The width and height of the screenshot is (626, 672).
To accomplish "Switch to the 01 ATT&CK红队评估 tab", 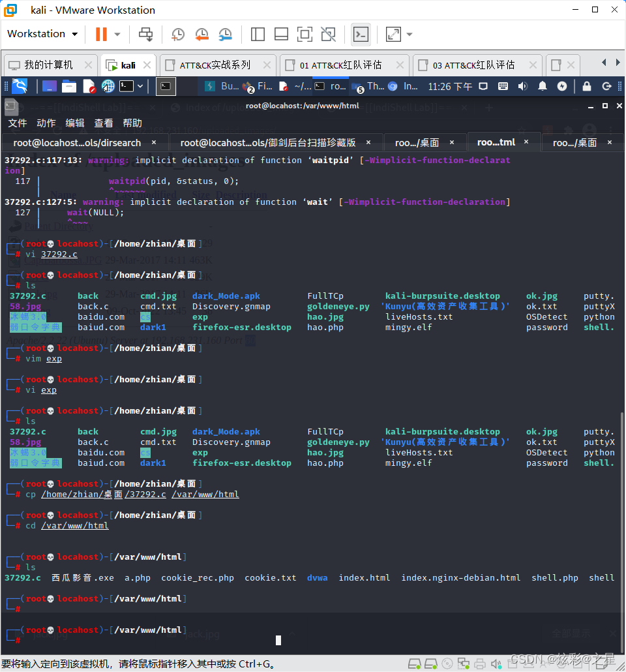I will coord(340,65).
